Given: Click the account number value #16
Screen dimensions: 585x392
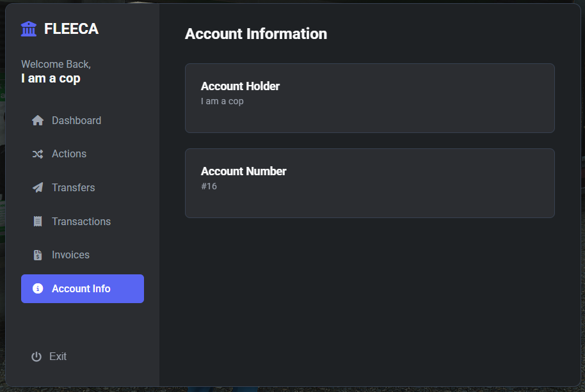Looking at the screenshot, I should tap(209, 186).
